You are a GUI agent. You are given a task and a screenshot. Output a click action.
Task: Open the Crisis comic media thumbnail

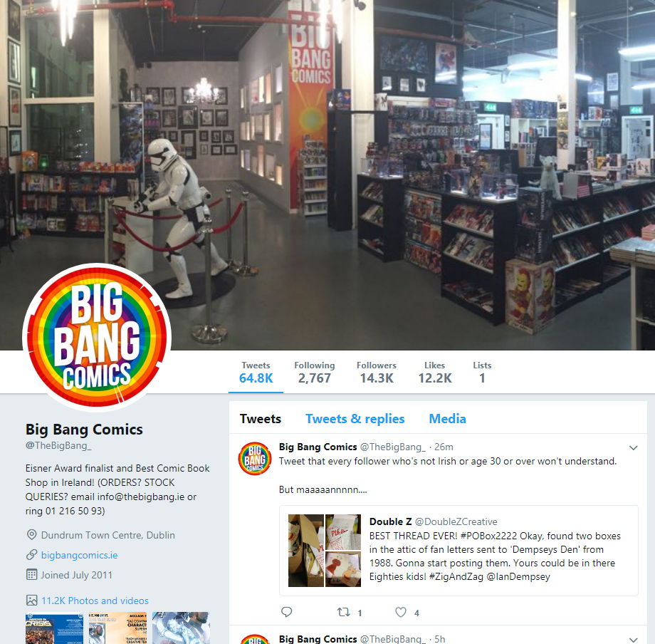coord(54,628)
